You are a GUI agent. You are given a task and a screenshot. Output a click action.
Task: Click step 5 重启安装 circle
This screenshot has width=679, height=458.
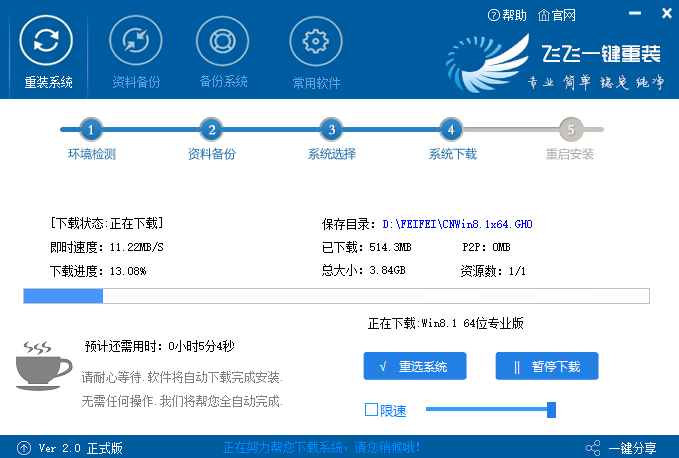pos(570,129)
